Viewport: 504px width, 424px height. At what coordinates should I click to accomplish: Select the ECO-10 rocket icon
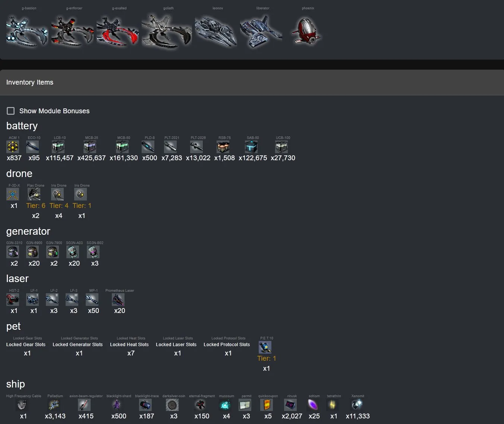click(33, 147)
